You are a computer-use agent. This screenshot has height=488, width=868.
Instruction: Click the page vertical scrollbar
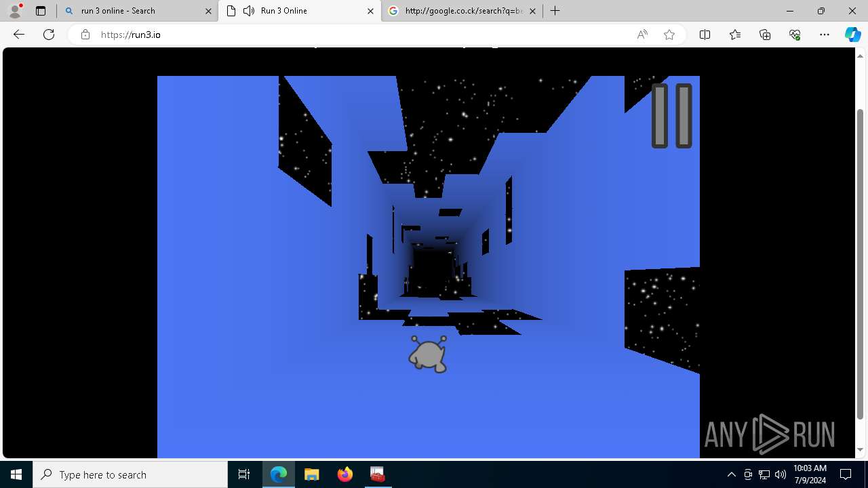pos(861,264)
